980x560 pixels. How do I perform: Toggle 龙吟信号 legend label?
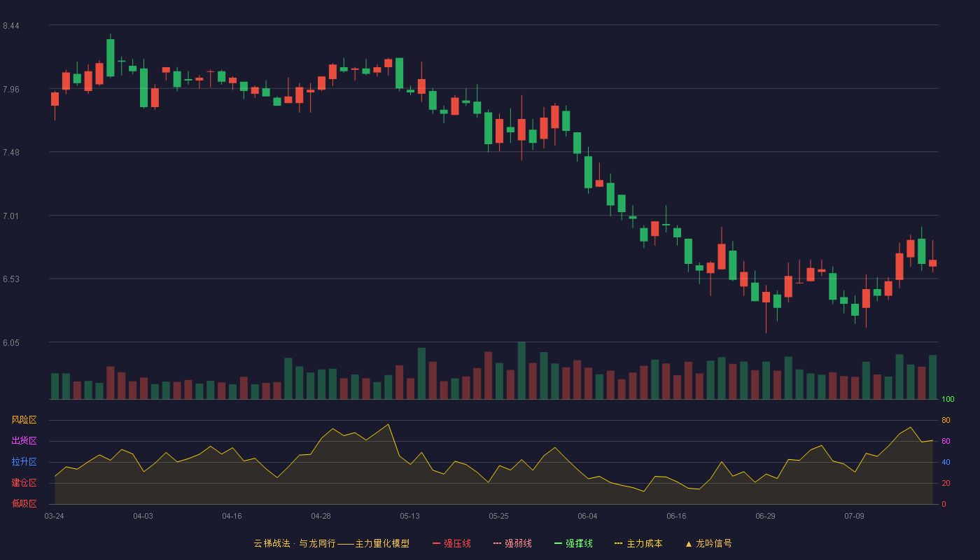coord(714,543)
